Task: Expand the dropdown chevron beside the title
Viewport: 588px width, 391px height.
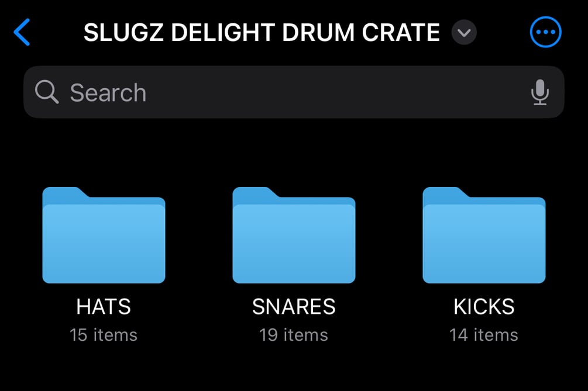Action: click(x=464, y=33)
